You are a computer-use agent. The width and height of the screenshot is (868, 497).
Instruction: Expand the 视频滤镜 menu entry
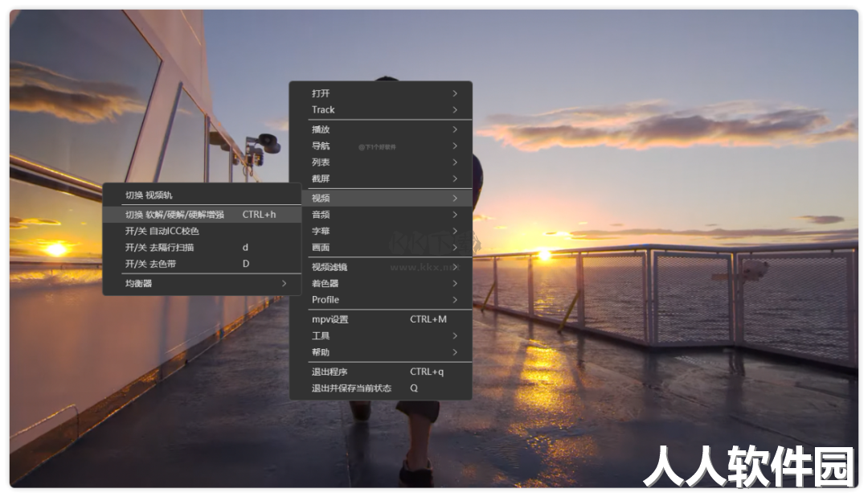pos(381,266)
